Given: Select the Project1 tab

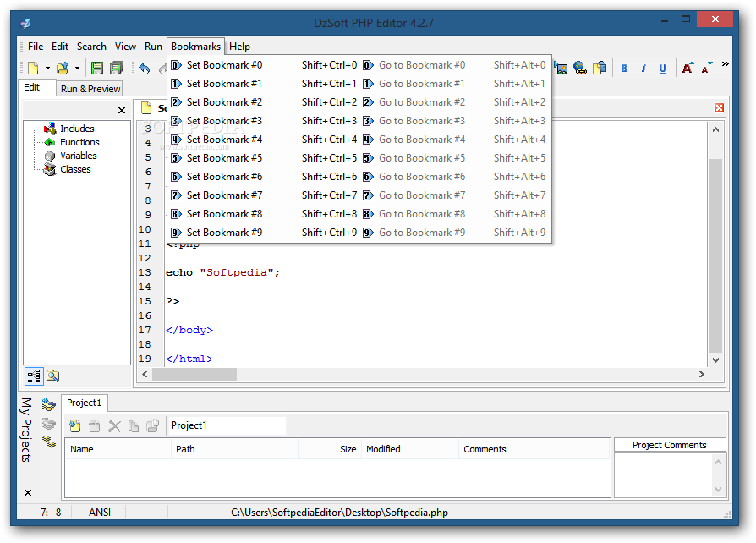Looking at the screenshot, I should coord(84,403).
